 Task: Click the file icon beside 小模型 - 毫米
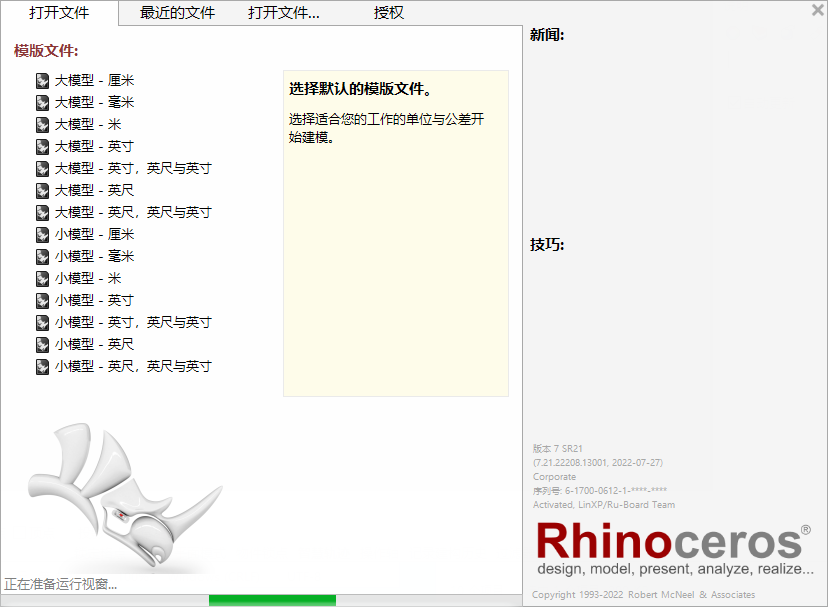click(42, 257)
